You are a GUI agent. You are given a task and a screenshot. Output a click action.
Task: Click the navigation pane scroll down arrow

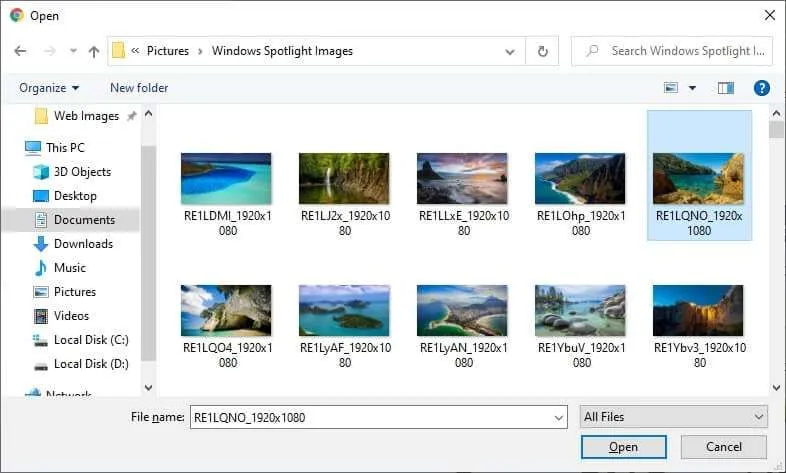(x=148, y=387)
